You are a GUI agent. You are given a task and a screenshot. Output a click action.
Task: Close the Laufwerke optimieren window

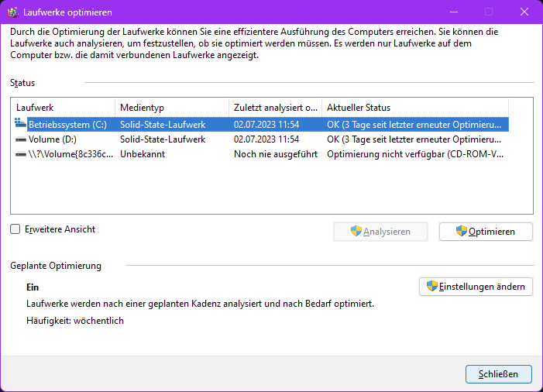click(x=524, y=12)
